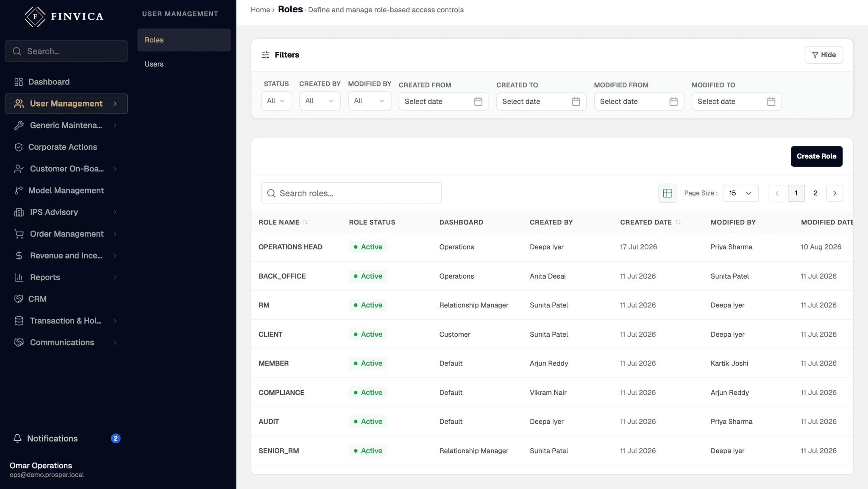Expand the IPS Advisory submenu chevron
Screen dimensions: 868x489
[x=115, y=212]
